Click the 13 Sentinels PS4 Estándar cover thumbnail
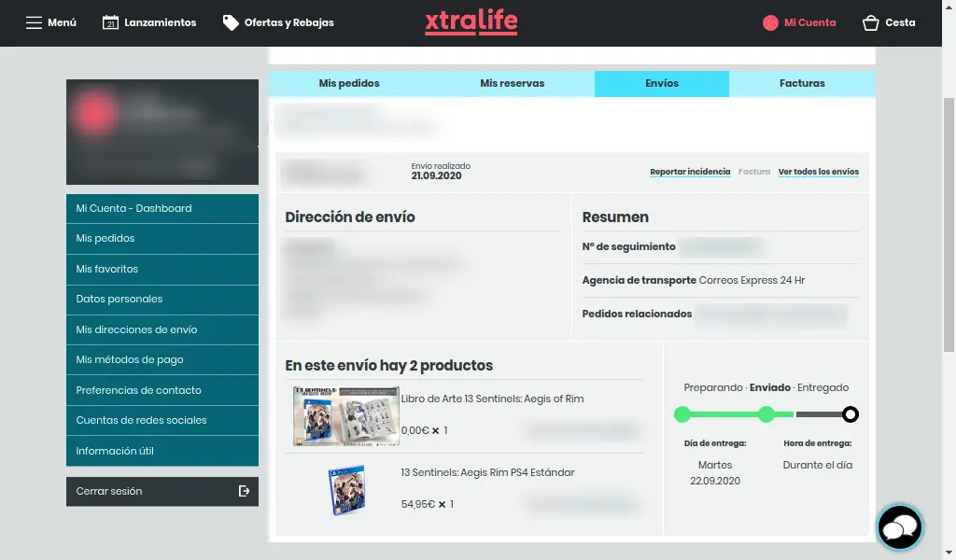Viewport: 956px width, 560px height. click(346, 491)
